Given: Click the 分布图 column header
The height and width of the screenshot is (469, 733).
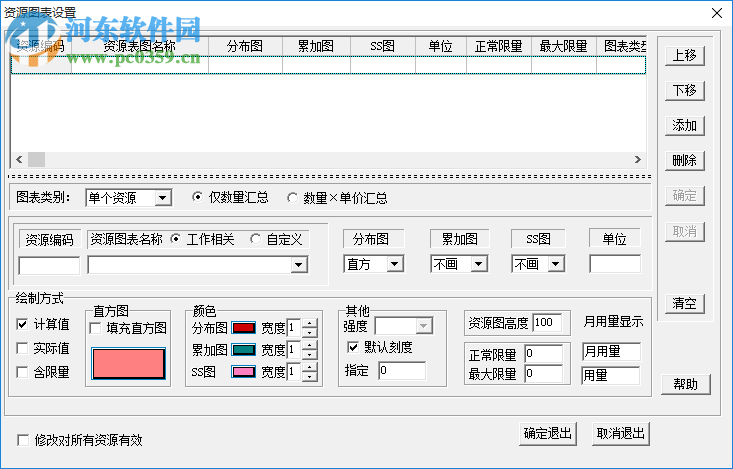Looking at the screenshot, I should coord(245,46).
